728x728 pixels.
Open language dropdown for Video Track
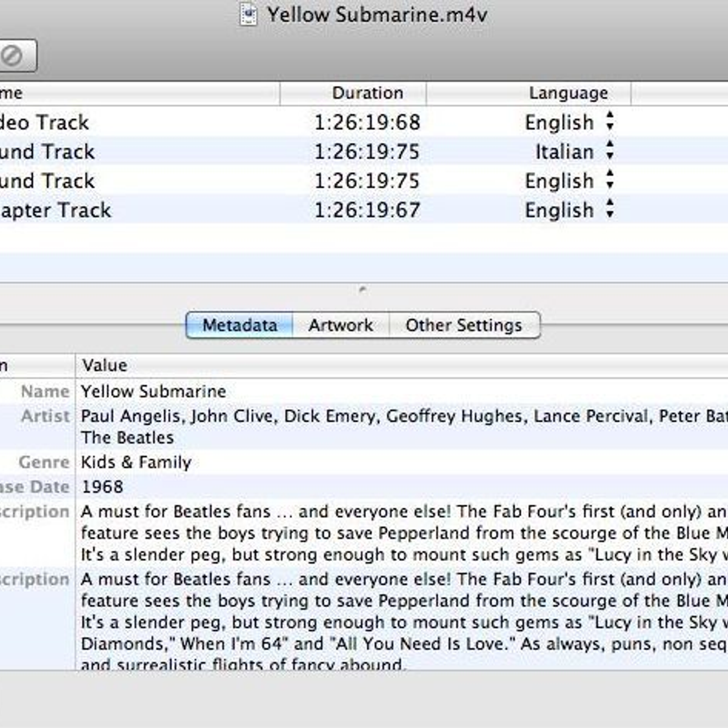pyautogui.click(x=610, y=121)
